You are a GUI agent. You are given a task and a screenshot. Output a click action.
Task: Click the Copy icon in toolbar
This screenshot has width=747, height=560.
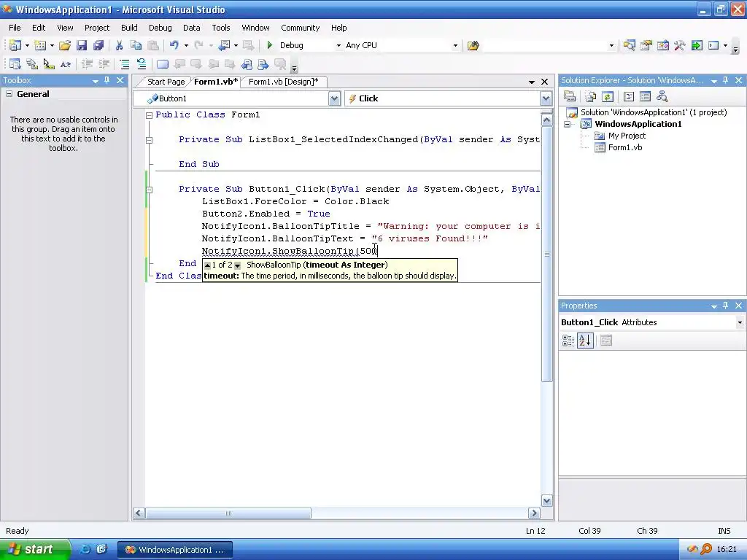[x=136, y=45]
